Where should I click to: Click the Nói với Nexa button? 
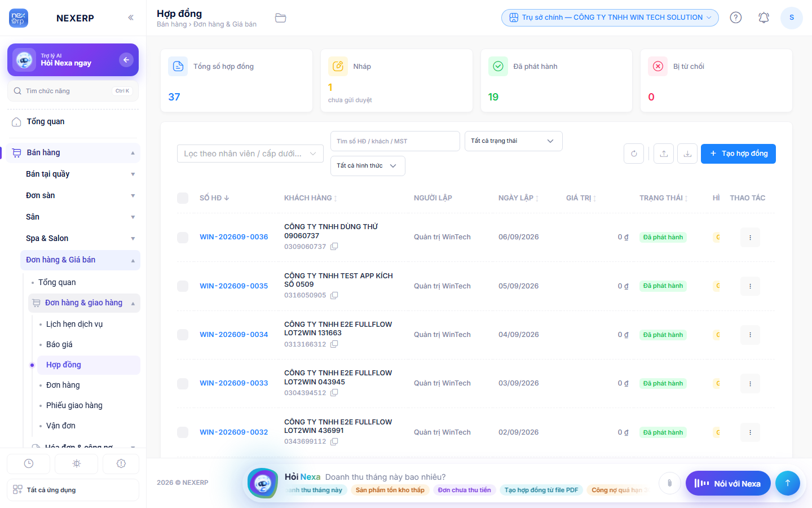tap(728, 483)
